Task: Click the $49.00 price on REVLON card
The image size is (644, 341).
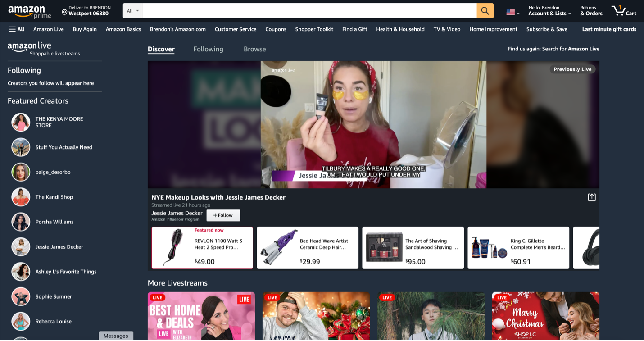Action: (x=204, y=262)
